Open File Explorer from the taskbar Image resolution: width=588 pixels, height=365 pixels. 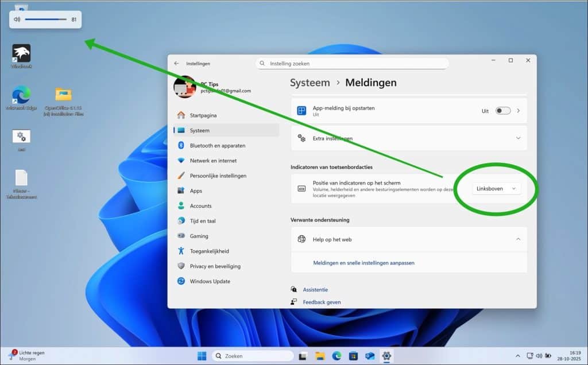(320, 356)
